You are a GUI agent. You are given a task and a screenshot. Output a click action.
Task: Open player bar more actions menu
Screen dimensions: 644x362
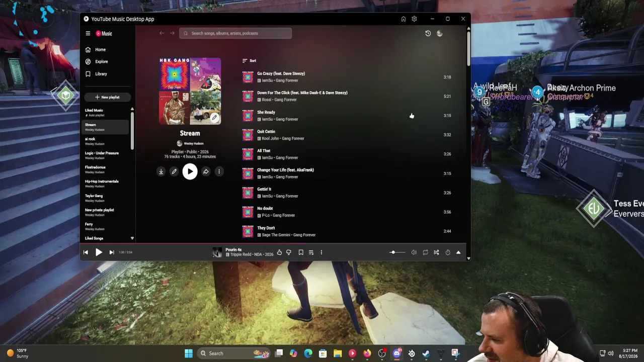(321, 252)
